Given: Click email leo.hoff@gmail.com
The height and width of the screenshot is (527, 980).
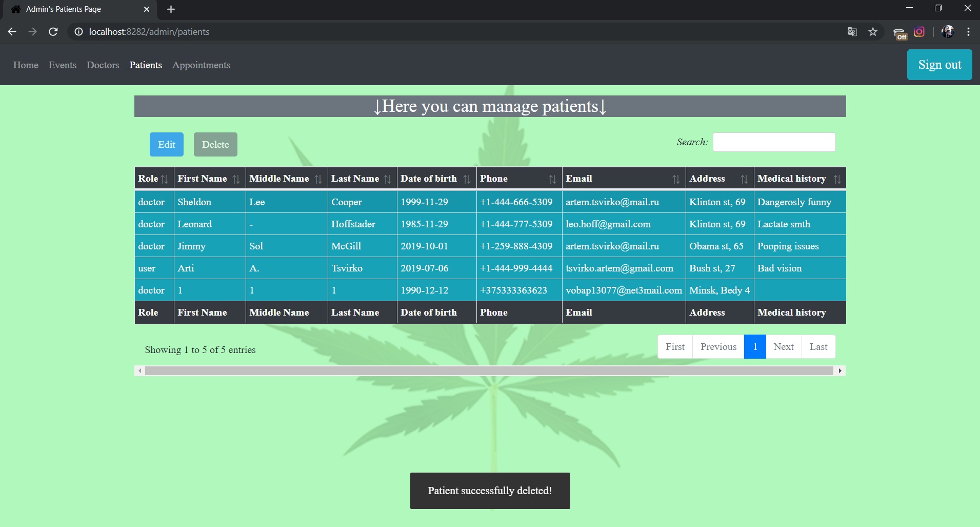Looking at the screenshot, I should [608, 224].
